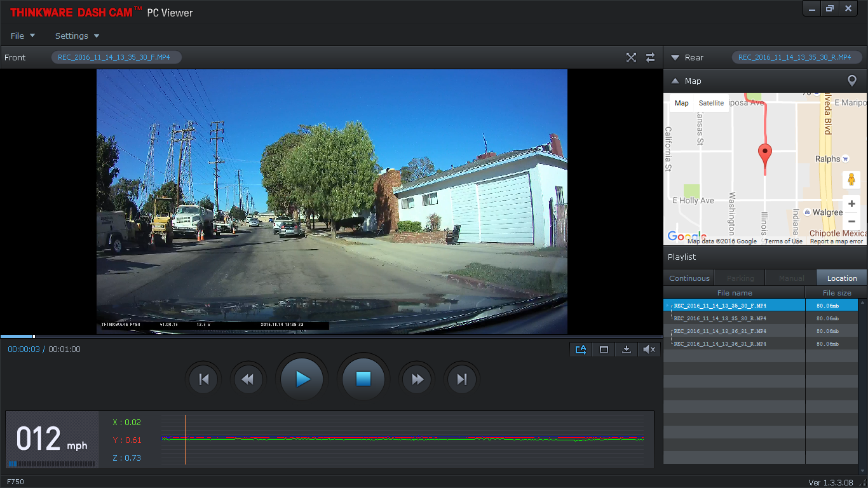Click the screen-capture share icon
This screenshot has width=868, height=488.
(x=581, y=349)
